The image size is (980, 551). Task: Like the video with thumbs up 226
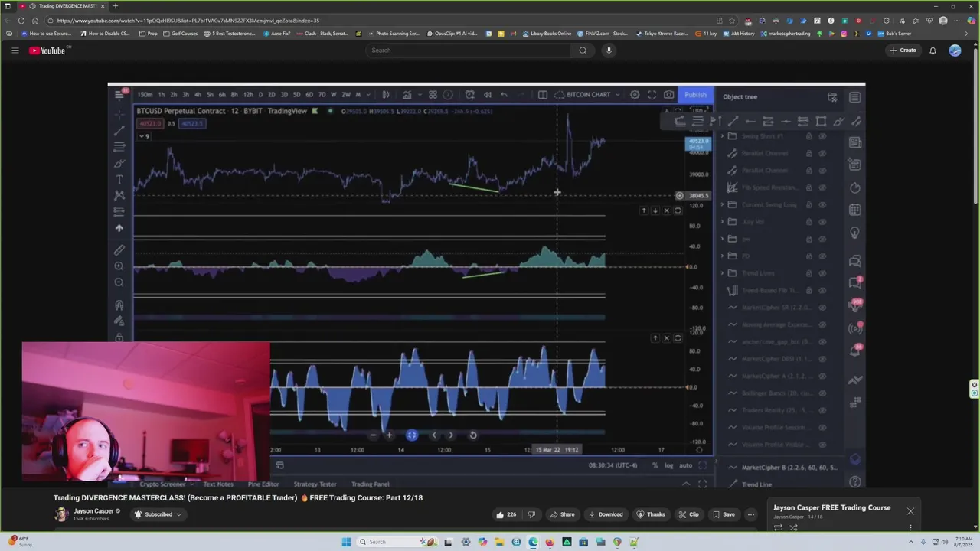tap(508, 514)
